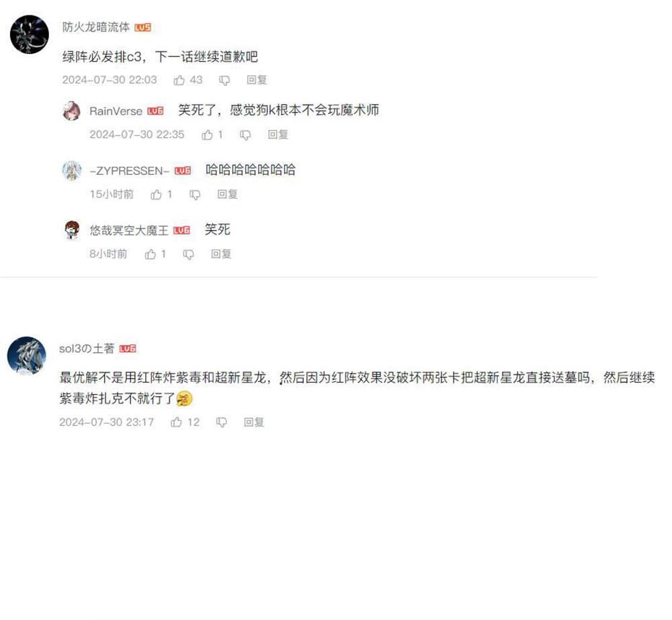Open 悠哉冥空大魔王's small avatar

(72, 230)
